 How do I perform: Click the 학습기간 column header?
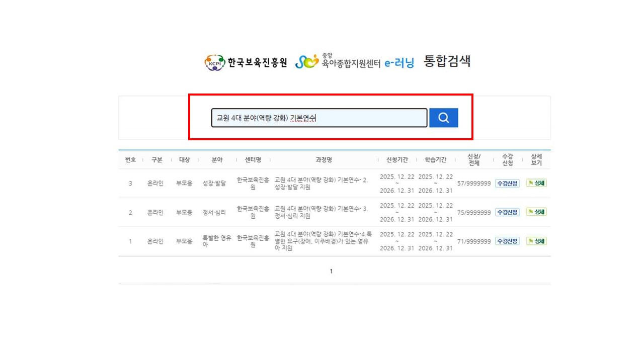tap(435, 160)
